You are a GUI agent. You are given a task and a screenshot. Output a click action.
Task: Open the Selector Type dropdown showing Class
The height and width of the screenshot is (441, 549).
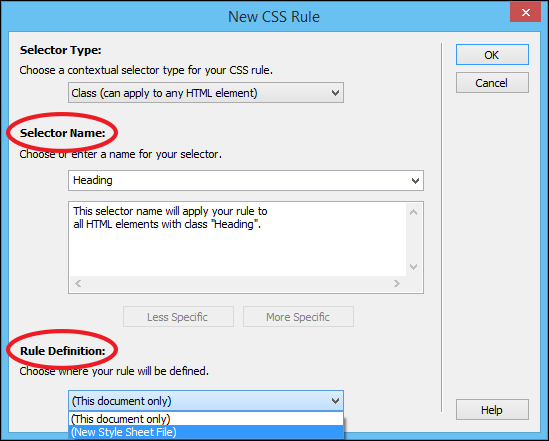(206, 93)
